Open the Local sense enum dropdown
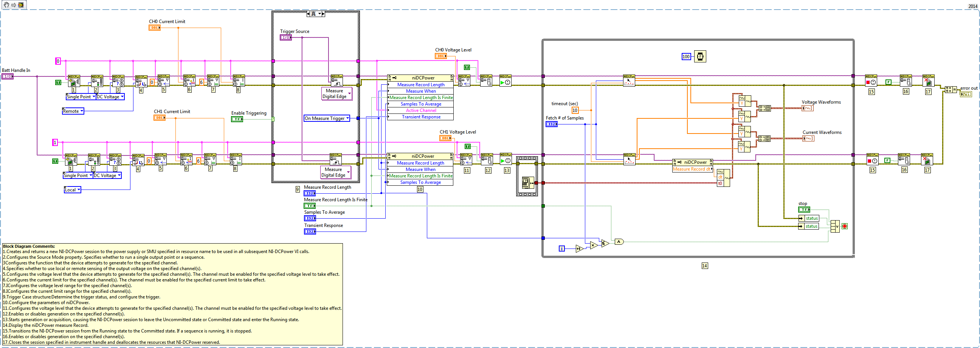This screenshot has height=348, width=980. click(x=72, y=190)
